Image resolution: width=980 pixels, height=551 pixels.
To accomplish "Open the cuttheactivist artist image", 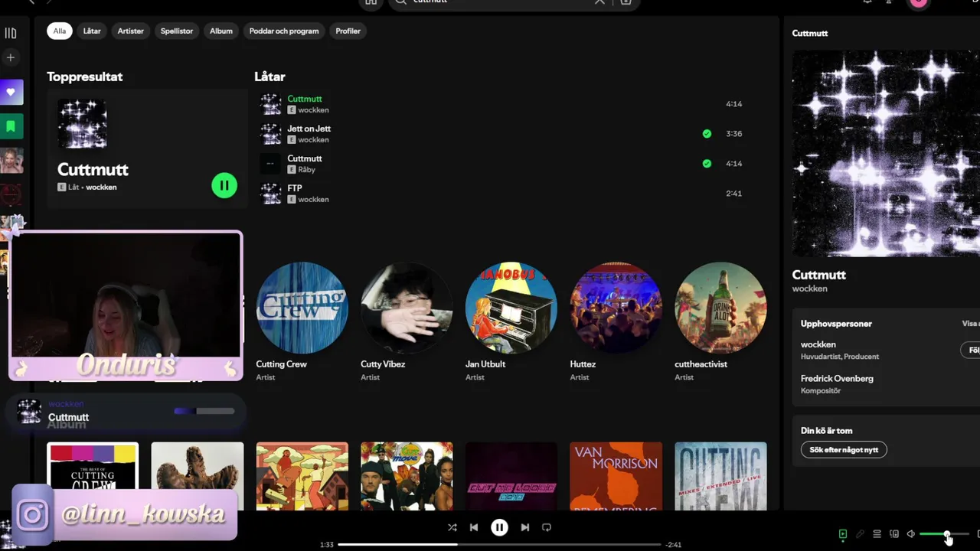I will point(720,308).
